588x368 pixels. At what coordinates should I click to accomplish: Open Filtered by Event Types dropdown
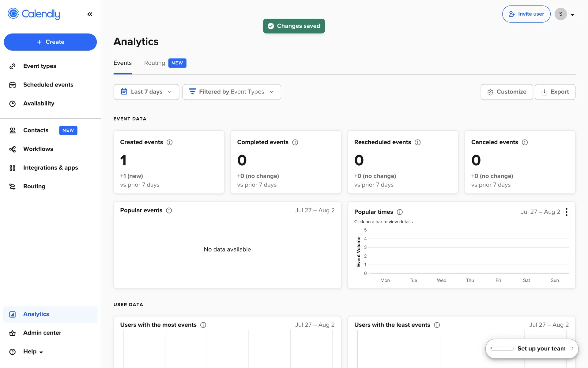click(x=232, y=92)
